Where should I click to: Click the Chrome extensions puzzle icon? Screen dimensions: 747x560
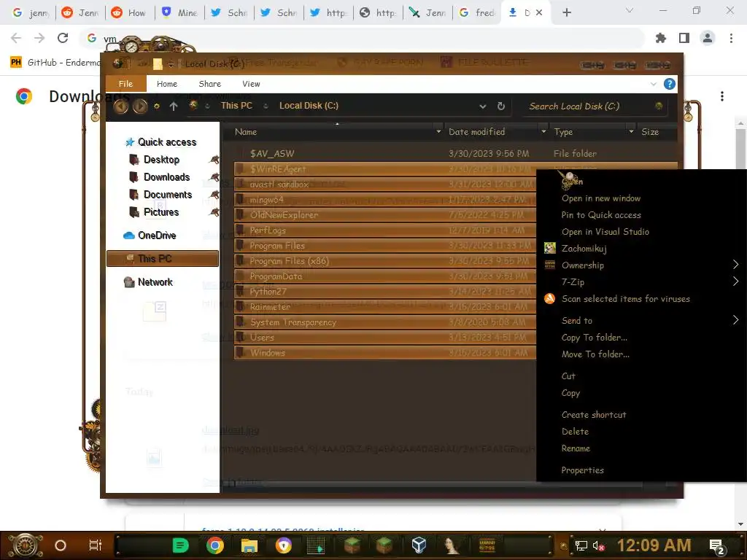661,38
